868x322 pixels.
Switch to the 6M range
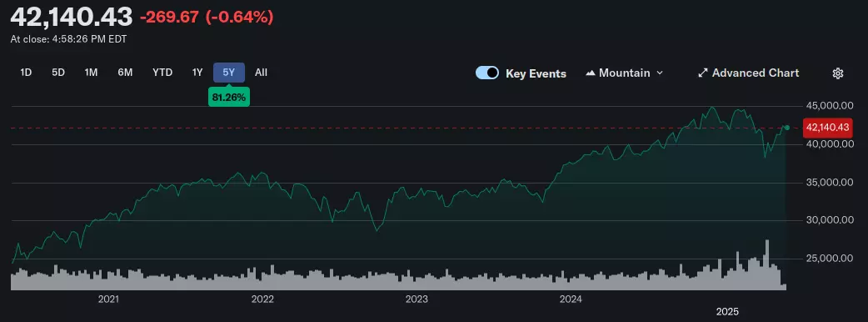point(125,73)
